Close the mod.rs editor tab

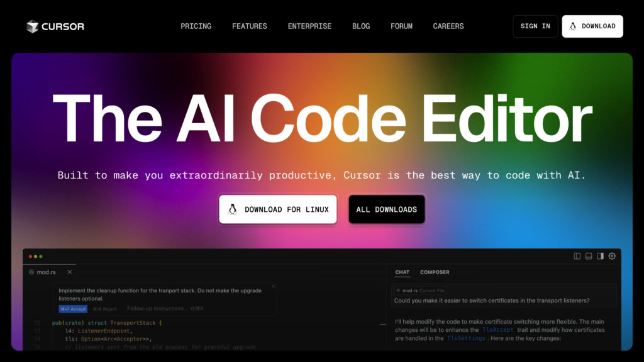tap(69, 272)
